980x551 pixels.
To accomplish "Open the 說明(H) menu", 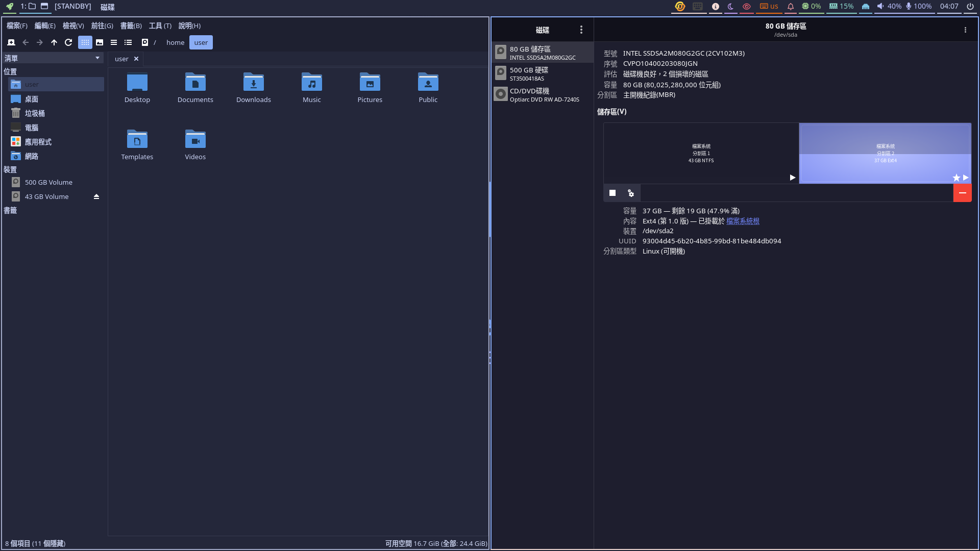I will point(189,26).
